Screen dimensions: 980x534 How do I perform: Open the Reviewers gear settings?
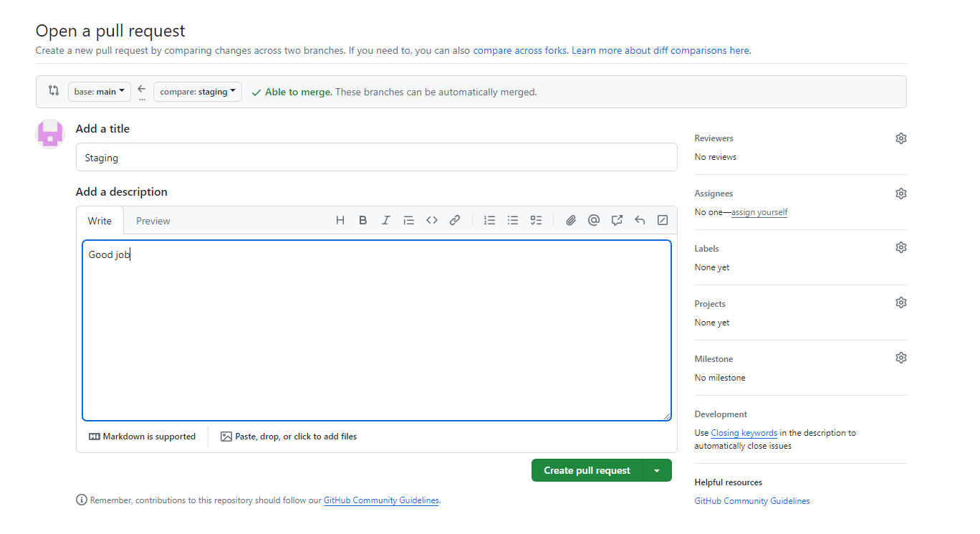(x=901, y=138)
